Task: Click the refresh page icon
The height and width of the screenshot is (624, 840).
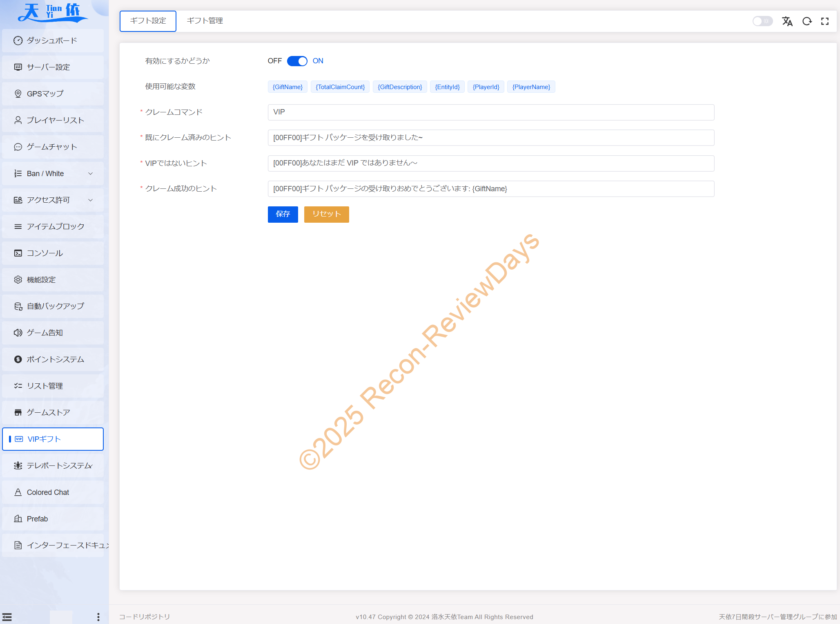Action: coord(807,21)
